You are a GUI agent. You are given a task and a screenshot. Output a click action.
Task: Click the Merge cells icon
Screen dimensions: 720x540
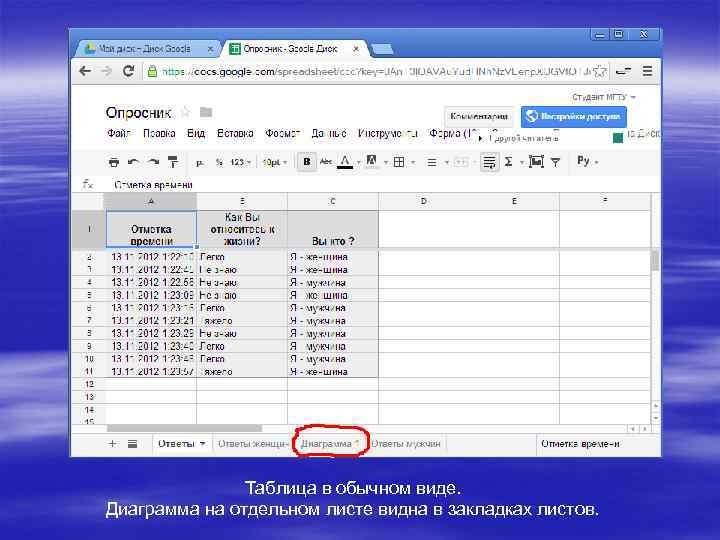[461, 162]
